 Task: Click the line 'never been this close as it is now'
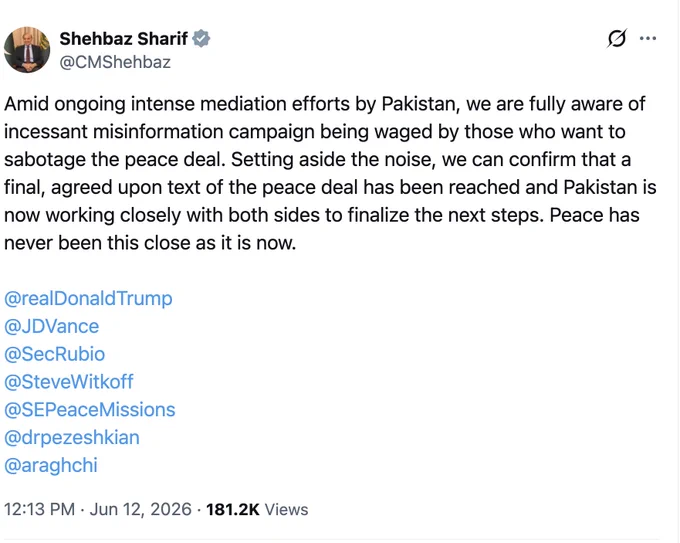150,243
